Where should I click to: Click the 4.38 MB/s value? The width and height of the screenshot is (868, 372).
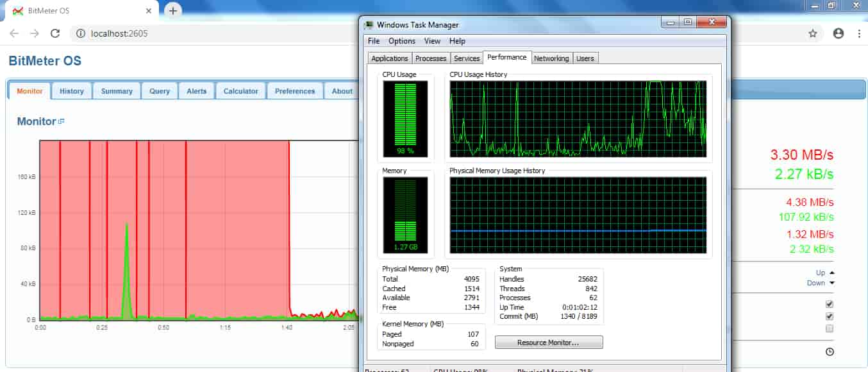pyautogui.click(x=810, y=203)
